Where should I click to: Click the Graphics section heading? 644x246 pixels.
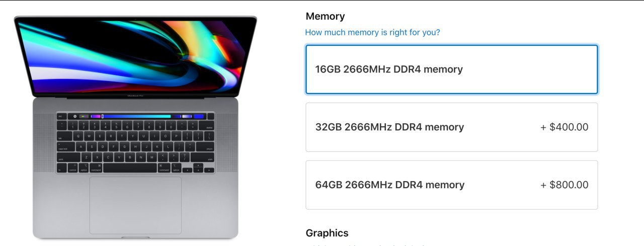(327, 233)
